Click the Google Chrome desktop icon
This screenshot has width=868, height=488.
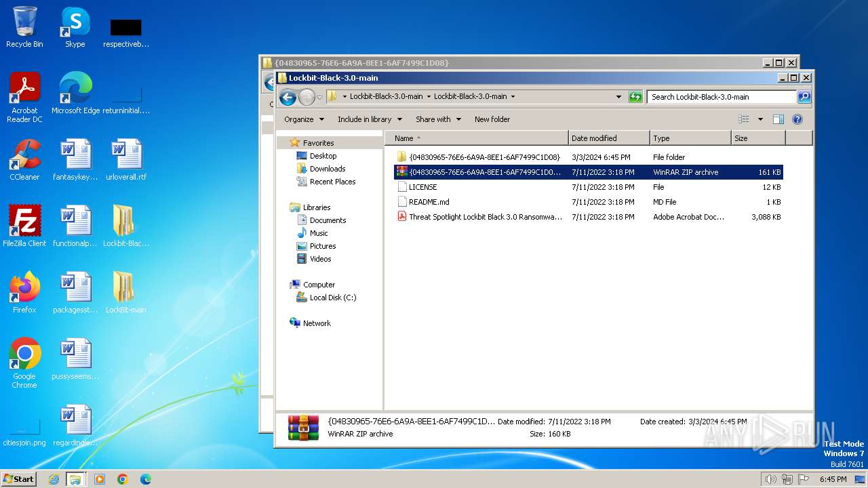click(x=24, y=363)
